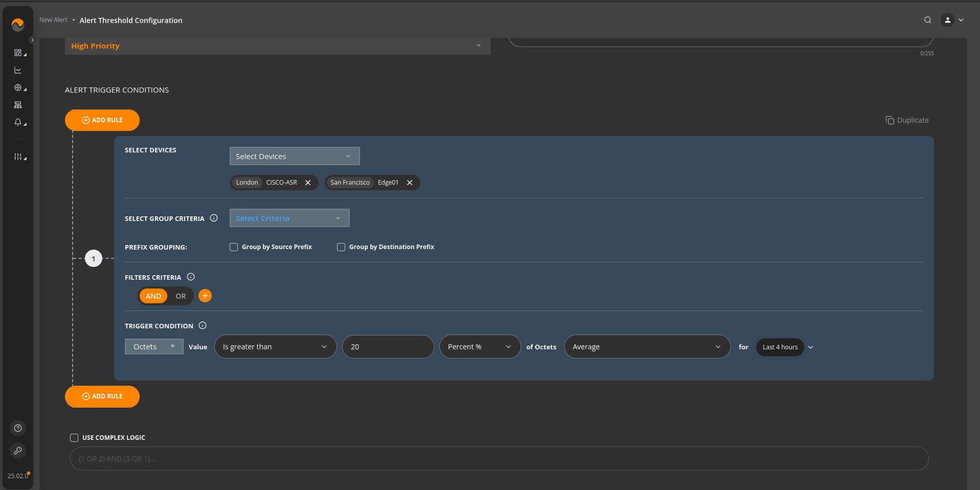
Task: Expand the user menu chevron
Action: (961, 20)
